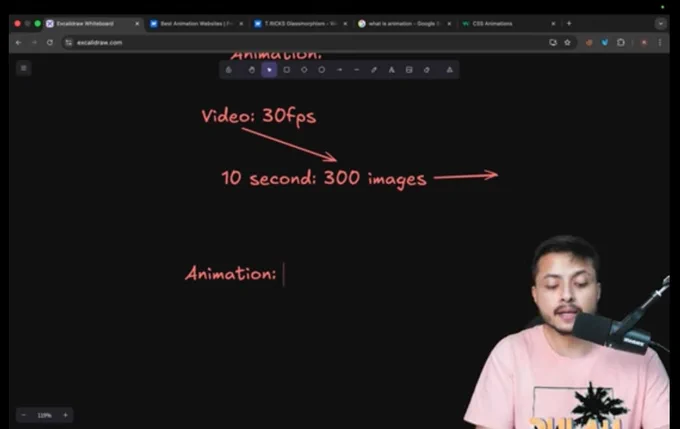Select the Text tool
Image resolution: width=680 pixels, height=429 pixels.
tap(392, 70)
